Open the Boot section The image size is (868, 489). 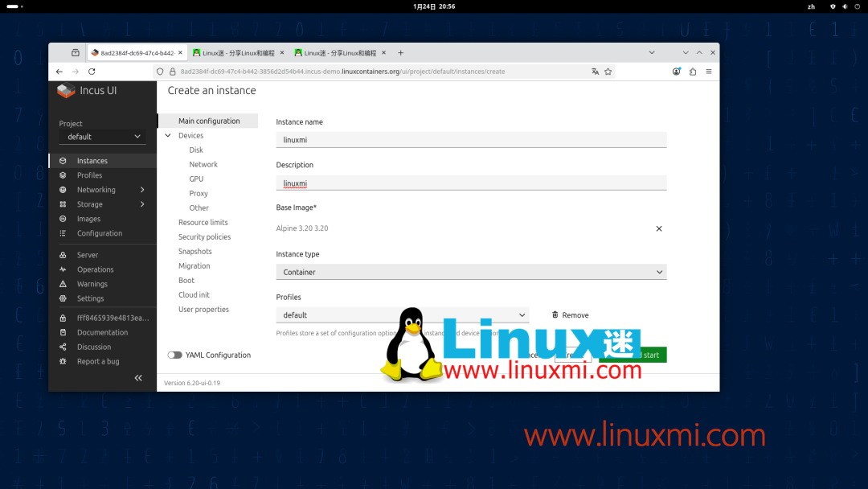pos(186,280)
